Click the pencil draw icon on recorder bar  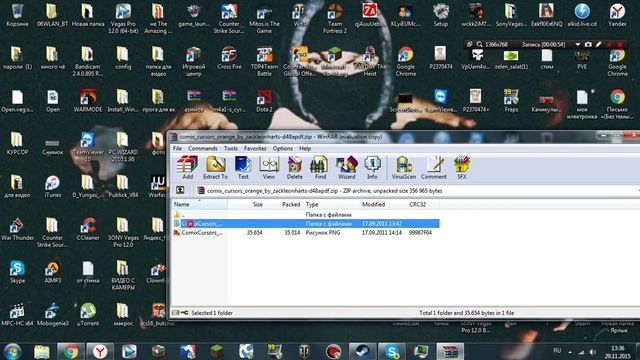[598, 44]
